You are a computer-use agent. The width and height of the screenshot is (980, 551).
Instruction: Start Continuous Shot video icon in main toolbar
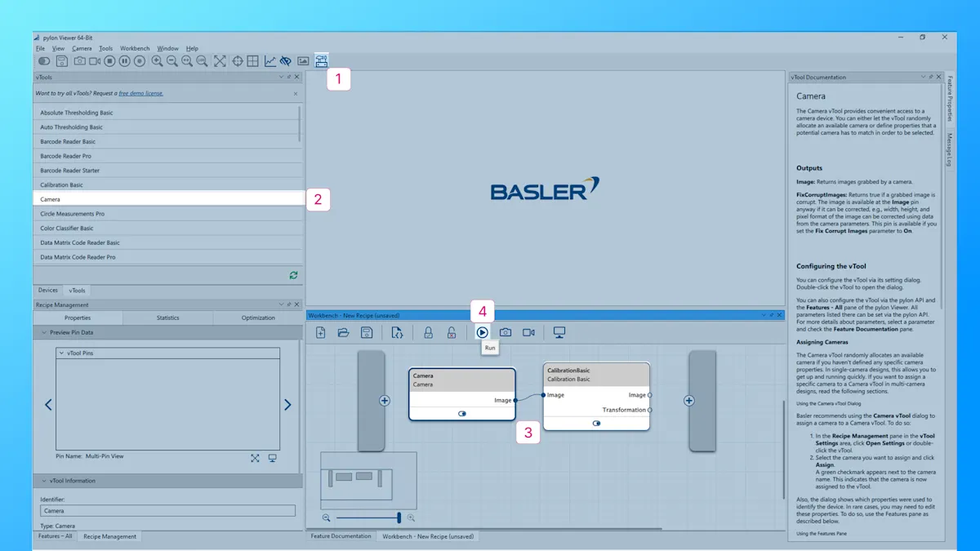[x=95, y=61]
